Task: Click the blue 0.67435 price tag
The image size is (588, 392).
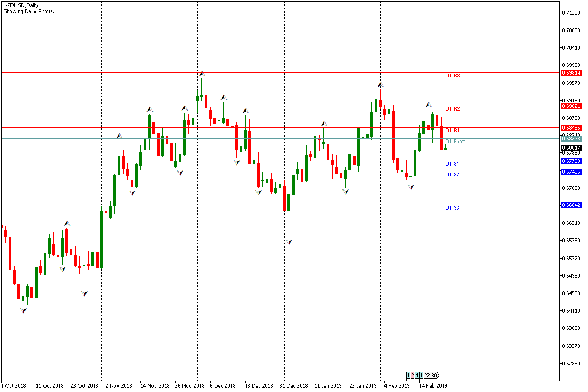Action: [571, 172]
